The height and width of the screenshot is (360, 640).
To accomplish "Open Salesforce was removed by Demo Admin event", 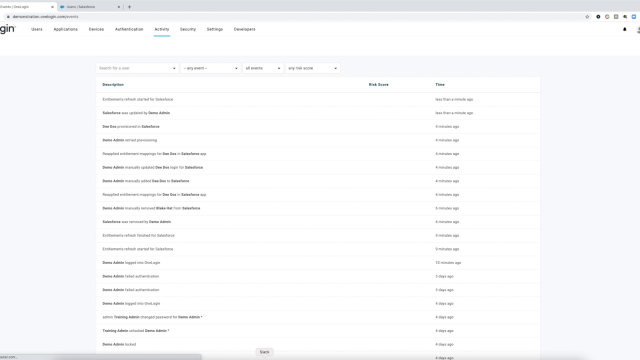I will [318, 222].
